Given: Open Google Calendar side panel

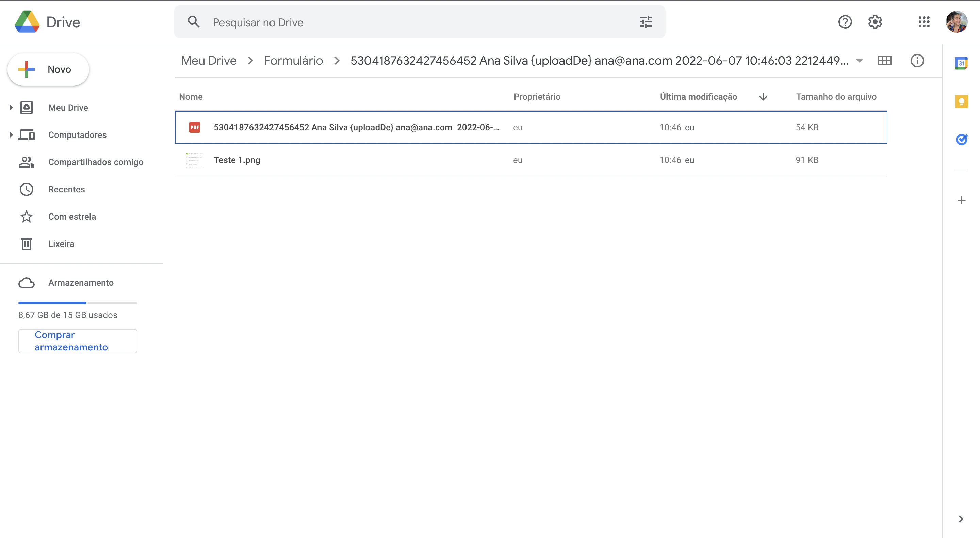Looking at the screenshot, I should tap(961, 63).
